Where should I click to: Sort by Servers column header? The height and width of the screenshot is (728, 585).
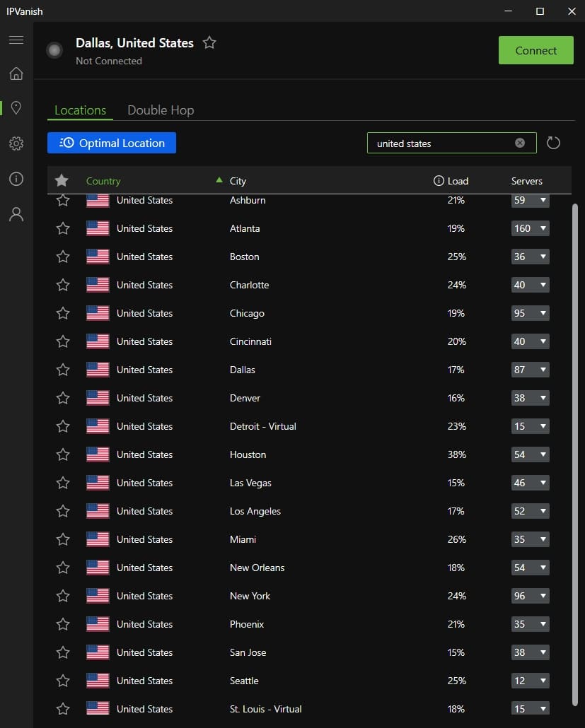click(527, 181)
